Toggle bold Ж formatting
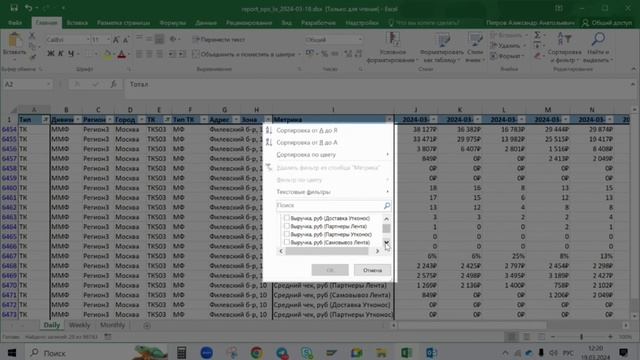The image size is (640, 360). tap(51, 53)
